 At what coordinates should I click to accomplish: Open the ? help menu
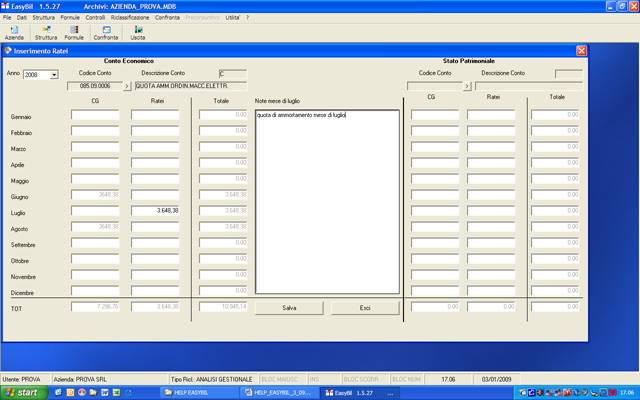pos(247,18)
